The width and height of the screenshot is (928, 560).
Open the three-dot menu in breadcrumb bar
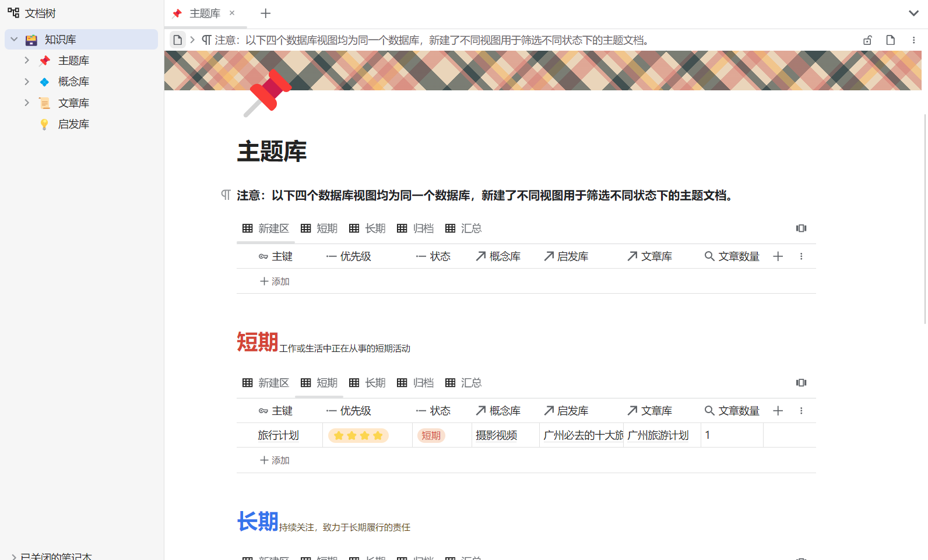tap(913, 40)
